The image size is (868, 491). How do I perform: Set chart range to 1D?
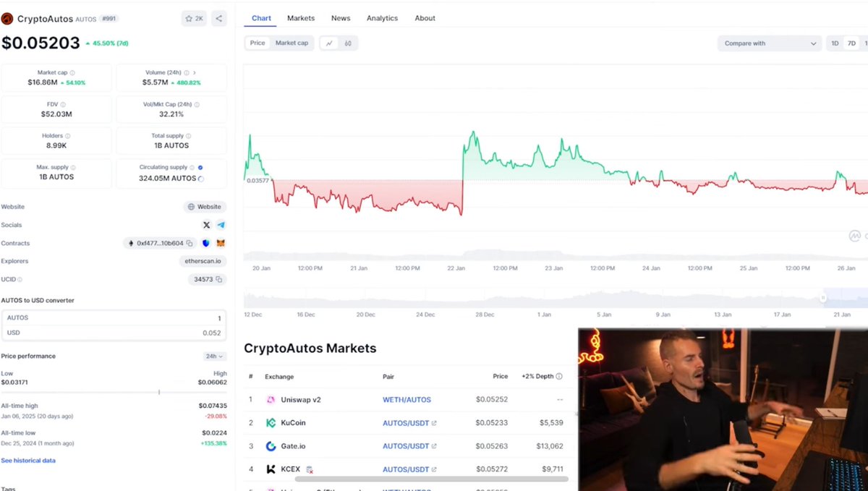point(835,43)
